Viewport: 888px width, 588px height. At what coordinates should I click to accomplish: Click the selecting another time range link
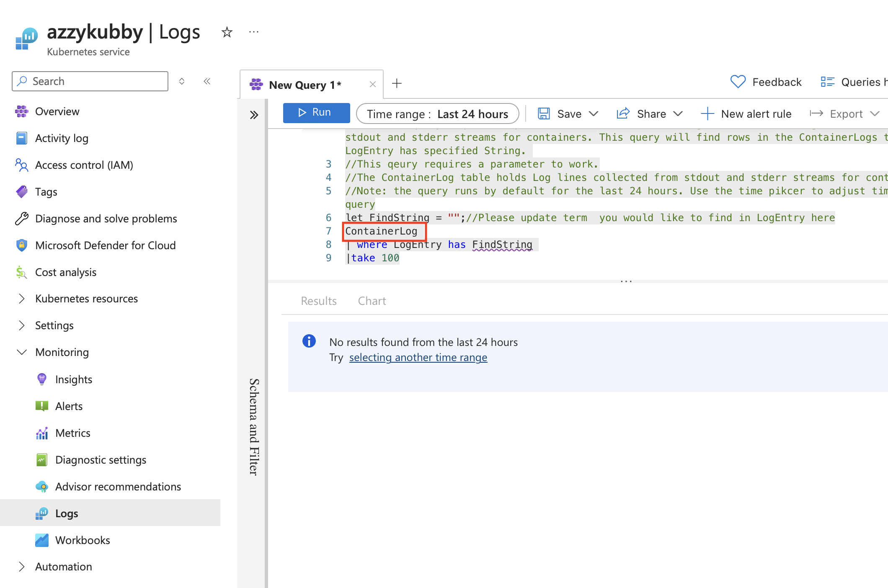pos(418,357)
